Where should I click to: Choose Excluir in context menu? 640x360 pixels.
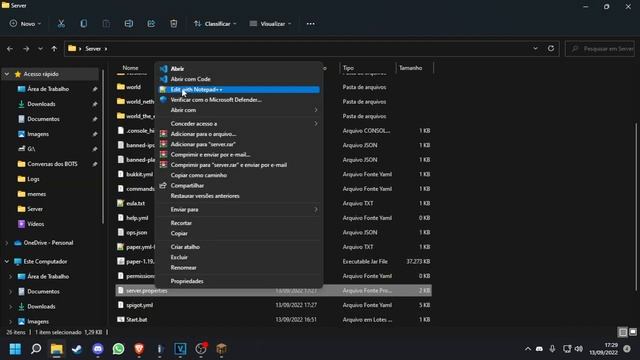[239, 257]
